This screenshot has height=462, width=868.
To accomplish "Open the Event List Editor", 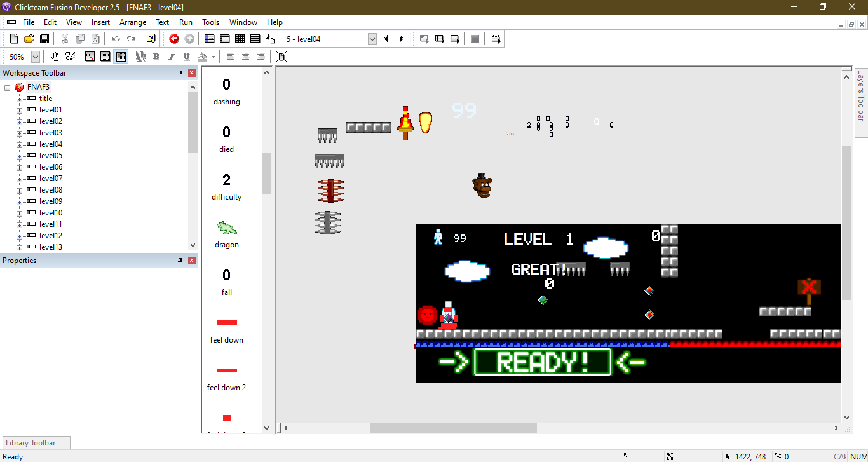I will coord(255,39).
